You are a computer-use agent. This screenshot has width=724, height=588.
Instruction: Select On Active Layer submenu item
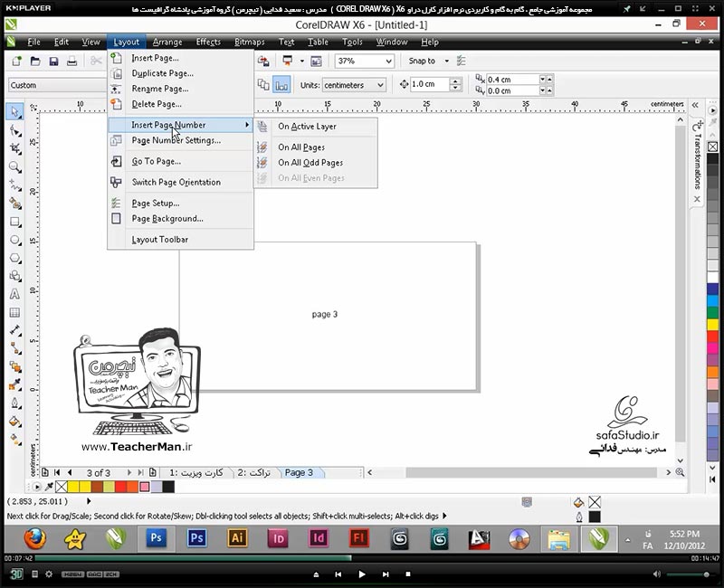307,127
